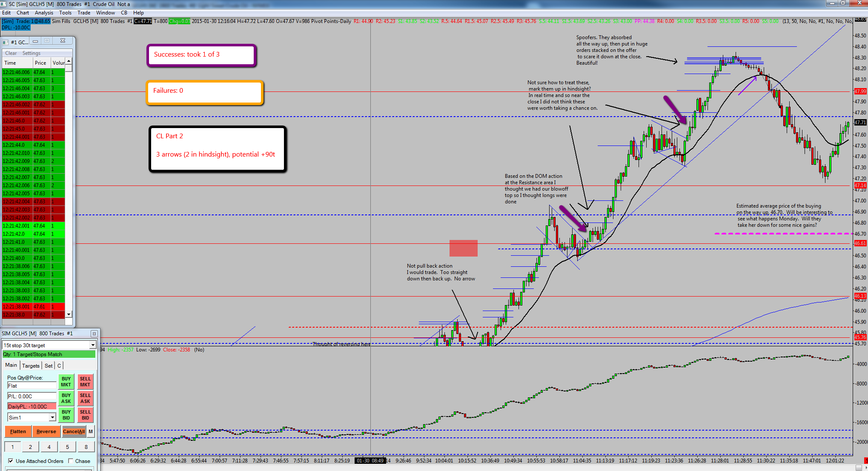This screenshot has height=471, width=868.
Task: Click the Price column header
Action: [x=42, y=63]
